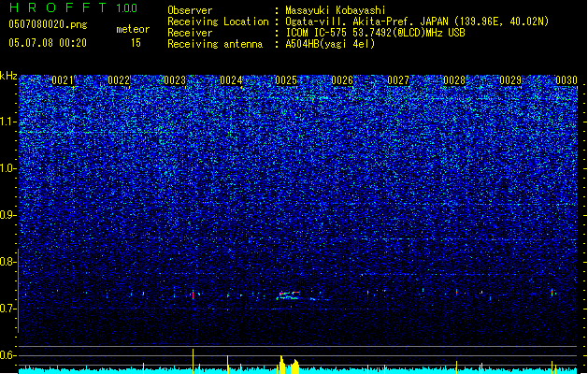Click the 0025 time marker
The image size is (588, 374).
coord(286,80)
